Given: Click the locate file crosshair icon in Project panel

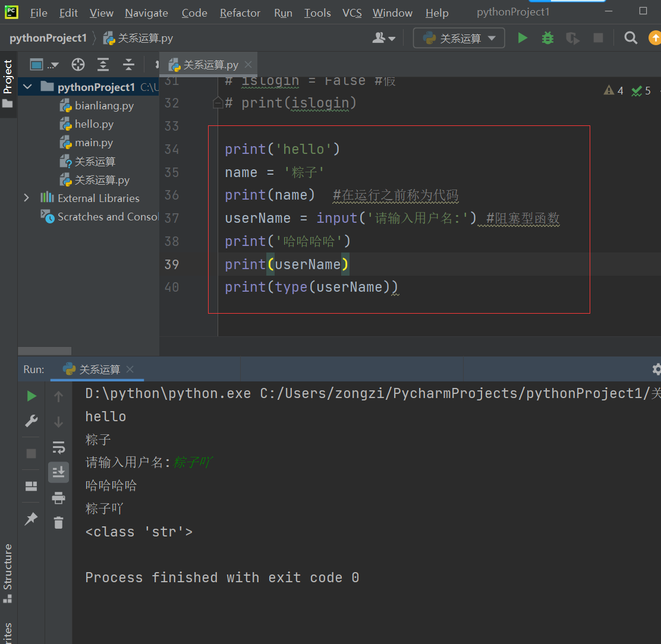Looking at the screenshot, I should point(78,65).
